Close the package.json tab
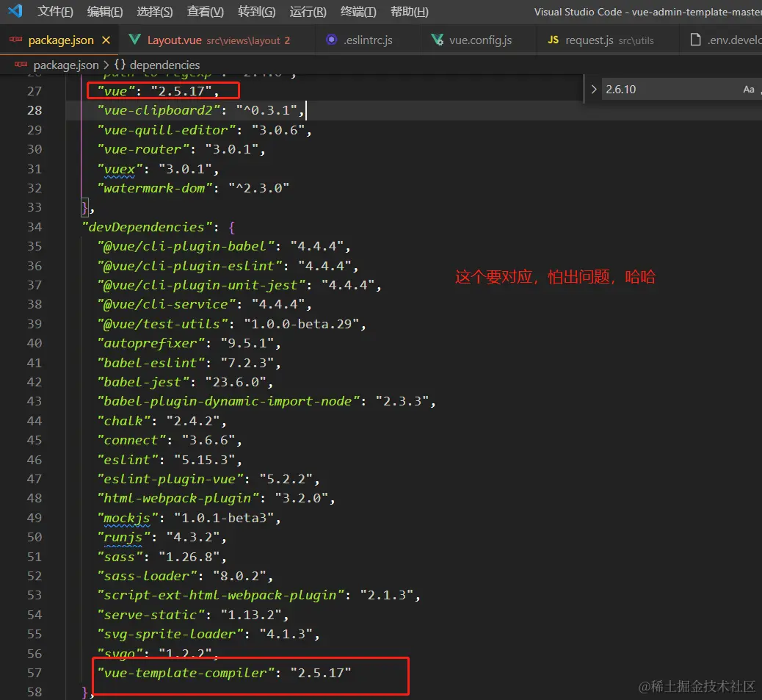The width and height of the screenshot is (762, 700). (x=106, y=40)
